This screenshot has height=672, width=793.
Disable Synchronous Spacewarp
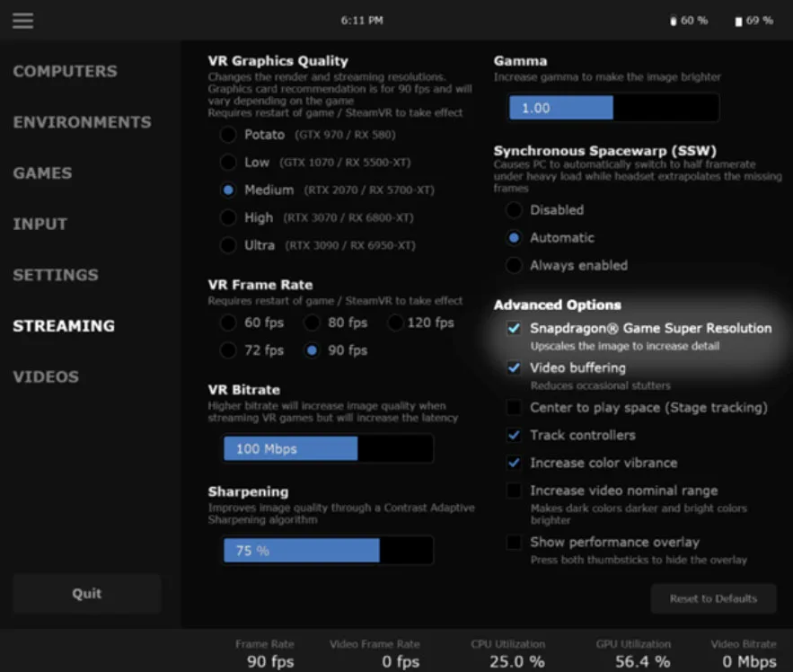pos(514,210)
